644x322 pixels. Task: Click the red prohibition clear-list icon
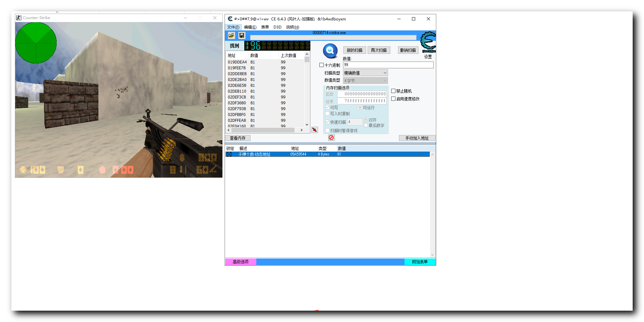click(x=331, y=138)
